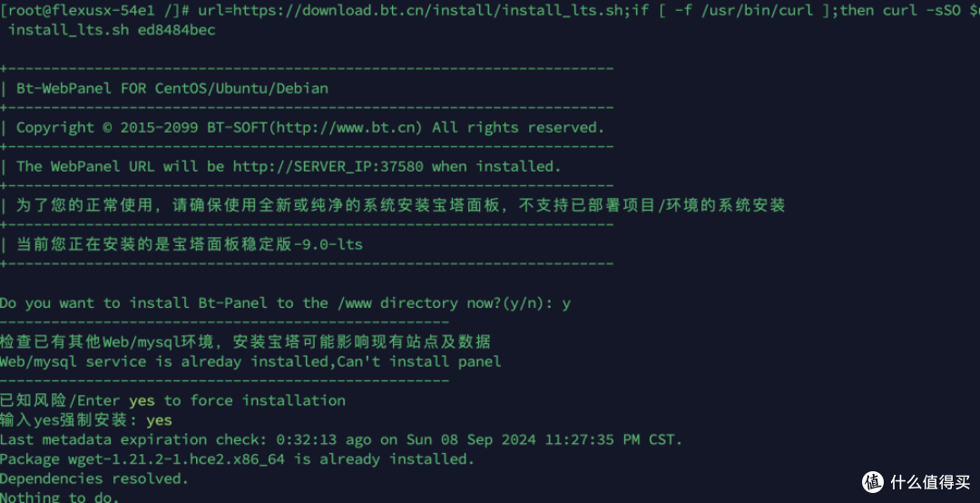
Task: Click the highlighted "yes" in the Enter-to-force line
Action: [x=142, y=400]
